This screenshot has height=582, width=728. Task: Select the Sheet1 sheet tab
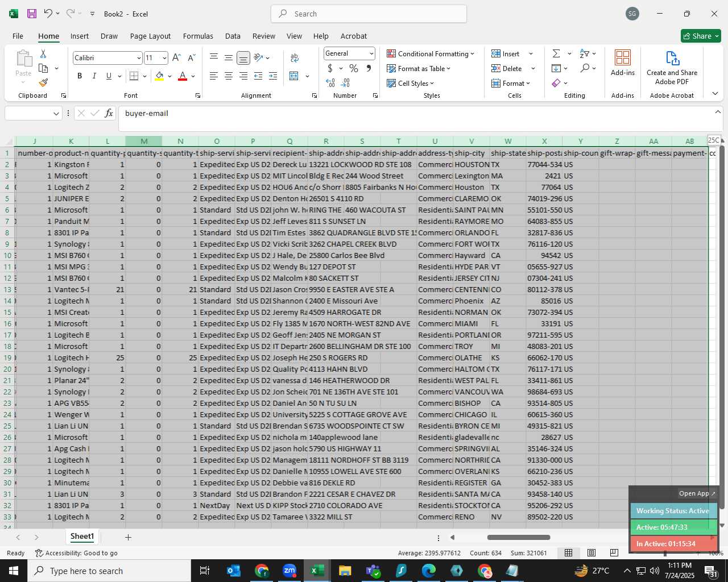(x=82, y=537)
